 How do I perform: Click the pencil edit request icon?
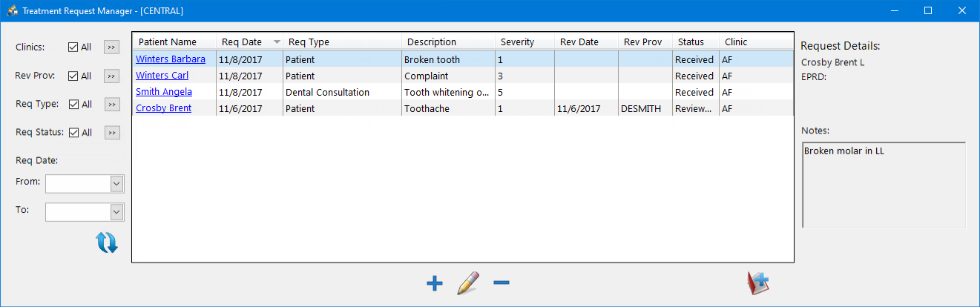pos(468,283)
